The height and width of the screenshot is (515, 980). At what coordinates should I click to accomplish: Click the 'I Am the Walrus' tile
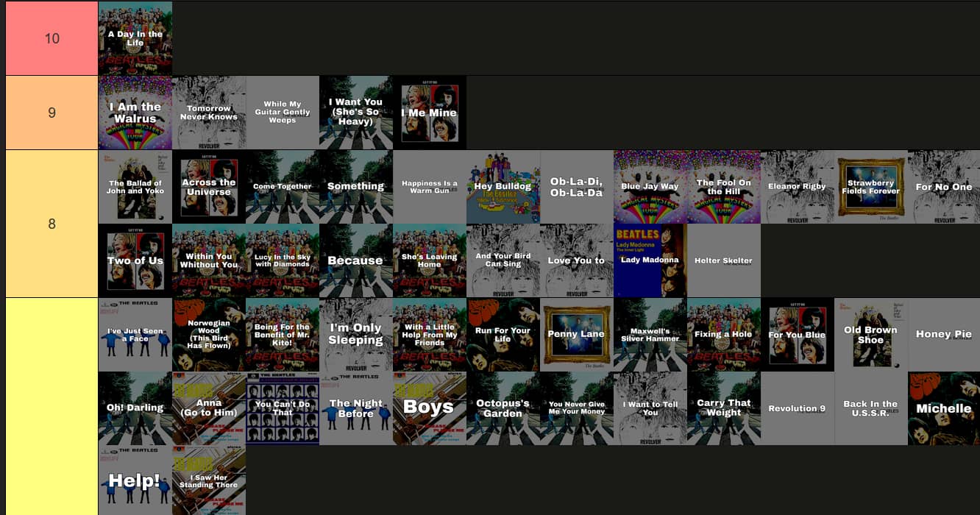pyautogui.click(x=135, y=113)
